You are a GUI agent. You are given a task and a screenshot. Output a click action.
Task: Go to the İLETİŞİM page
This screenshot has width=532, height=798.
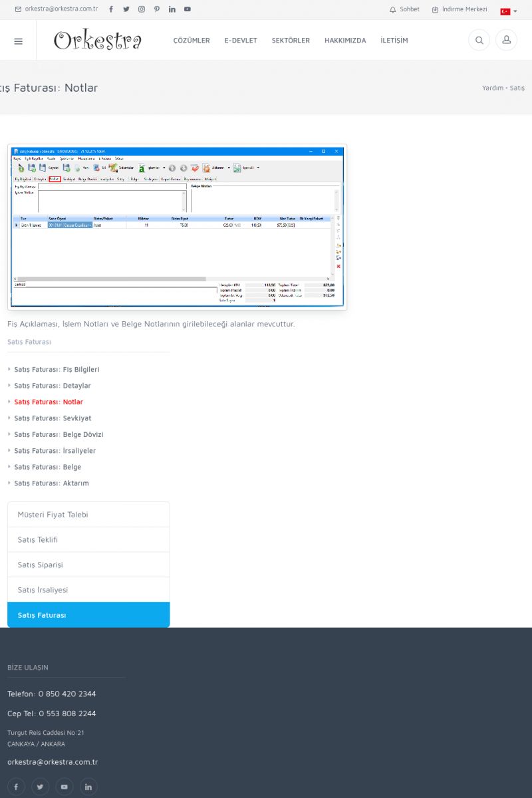pos(394,41)
